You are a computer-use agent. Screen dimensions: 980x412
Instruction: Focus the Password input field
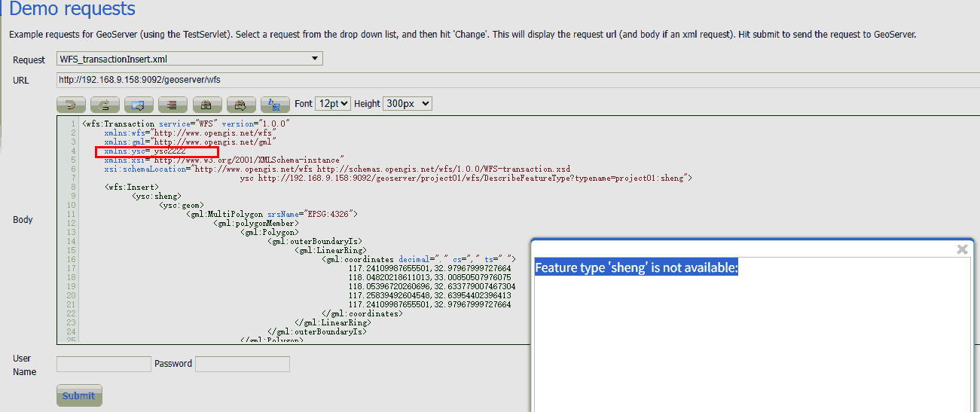[243, 364]
